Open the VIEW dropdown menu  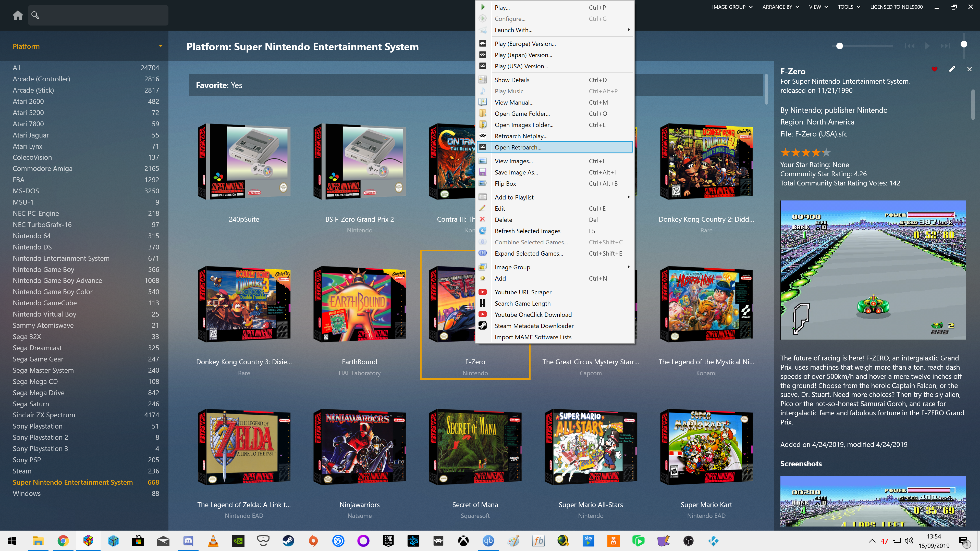[x=818, y=7]
